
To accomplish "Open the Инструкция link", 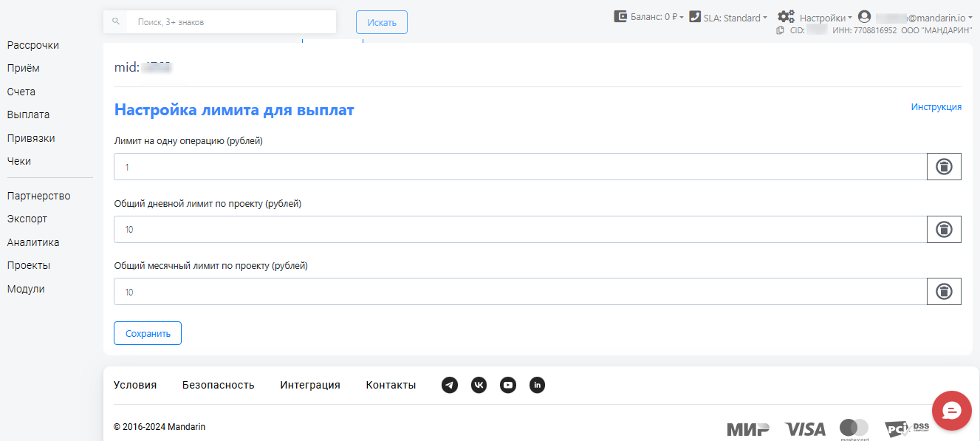I will point(936,107).
